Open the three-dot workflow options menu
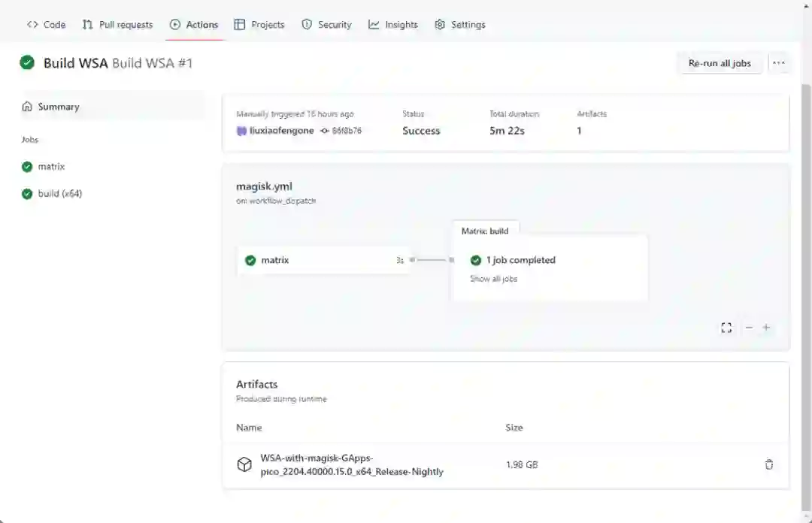The height and width of the screenshot is (523, 812). [778, 63]
